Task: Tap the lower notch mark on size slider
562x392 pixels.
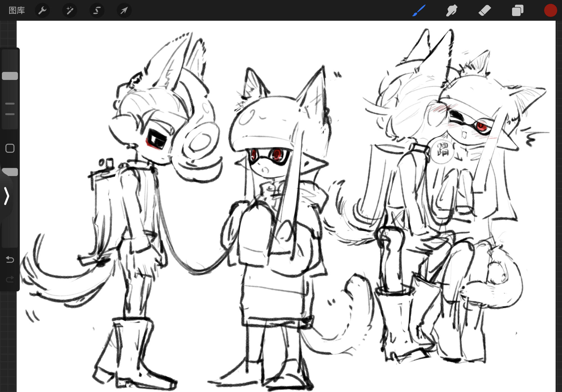Action: click(10, 114)
